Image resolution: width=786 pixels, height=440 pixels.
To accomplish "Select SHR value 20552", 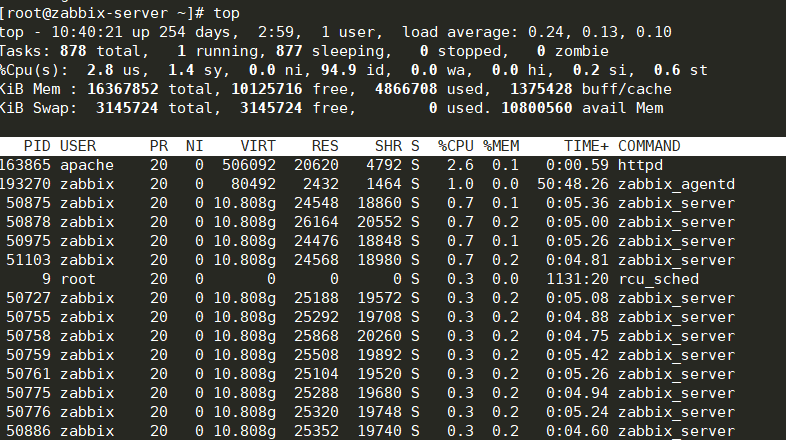I will pyautogui.click(x=379, y=223).
